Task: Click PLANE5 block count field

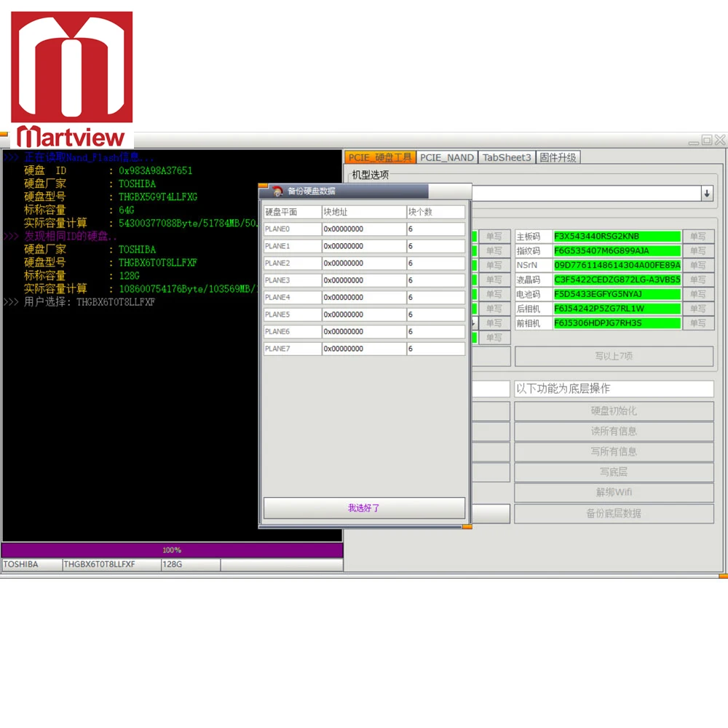Action: coord(435,314)
